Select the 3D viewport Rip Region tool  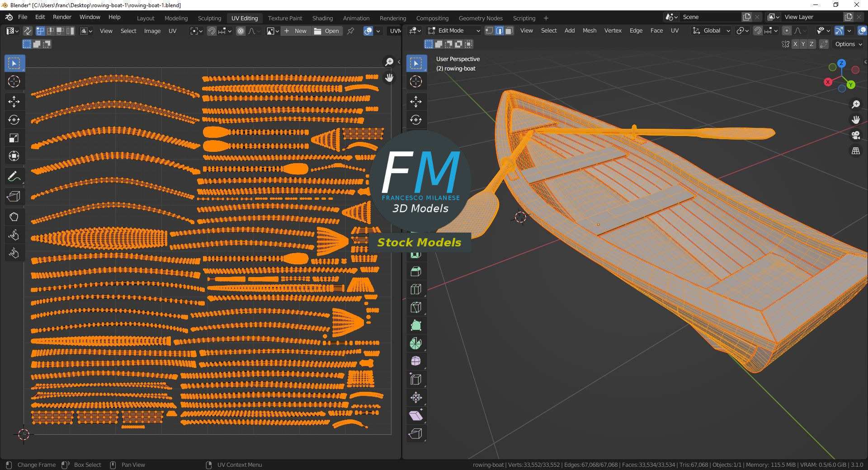[x=416, y=434]
